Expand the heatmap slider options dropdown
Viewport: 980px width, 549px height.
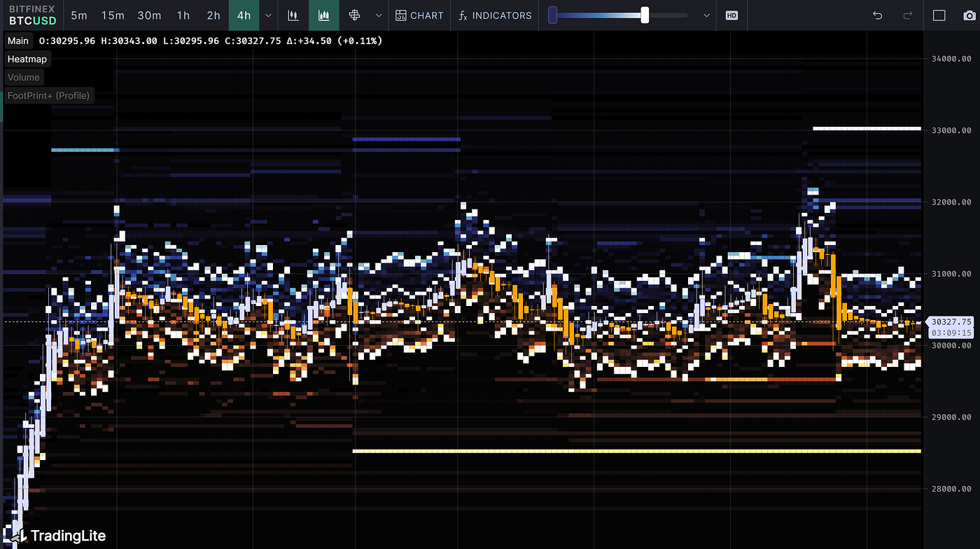(707, 15)
